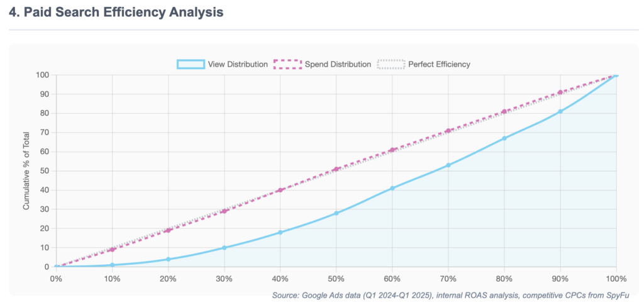This screenshot has height=305, width=644.
Task: Select Spend Distribution point at 40%
Action: (x=280, y=190)
